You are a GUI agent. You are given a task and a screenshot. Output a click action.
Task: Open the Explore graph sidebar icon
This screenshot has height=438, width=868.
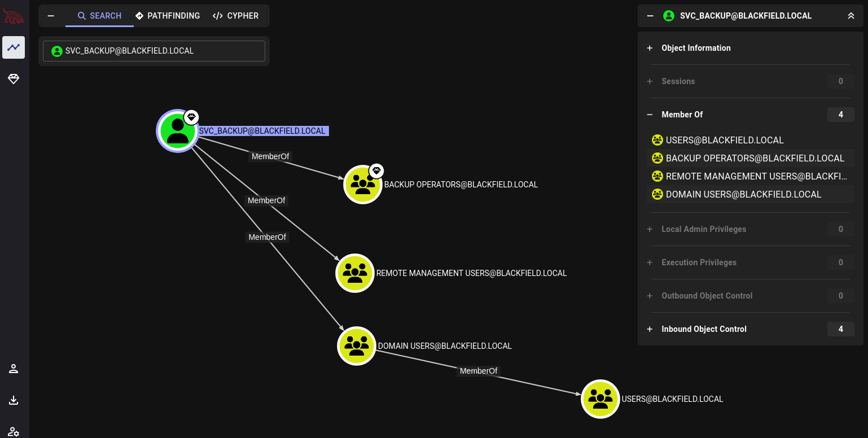coord(14,47)
